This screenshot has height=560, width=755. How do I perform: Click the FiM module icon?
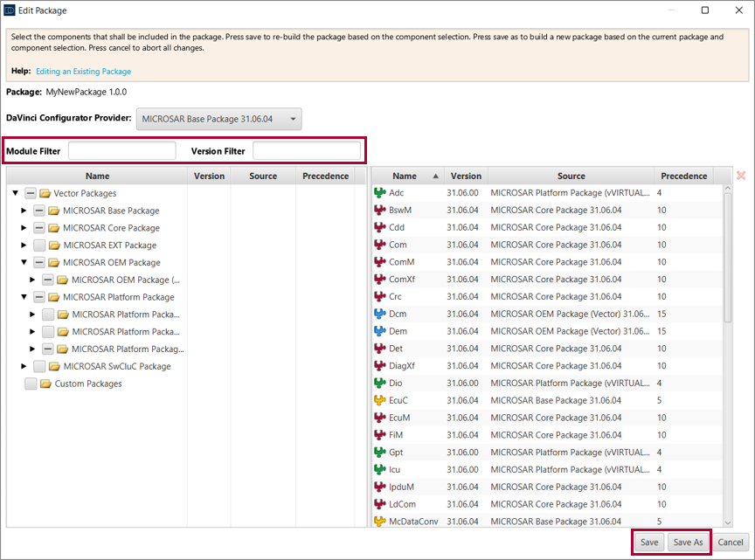click(x=380, y=435)
